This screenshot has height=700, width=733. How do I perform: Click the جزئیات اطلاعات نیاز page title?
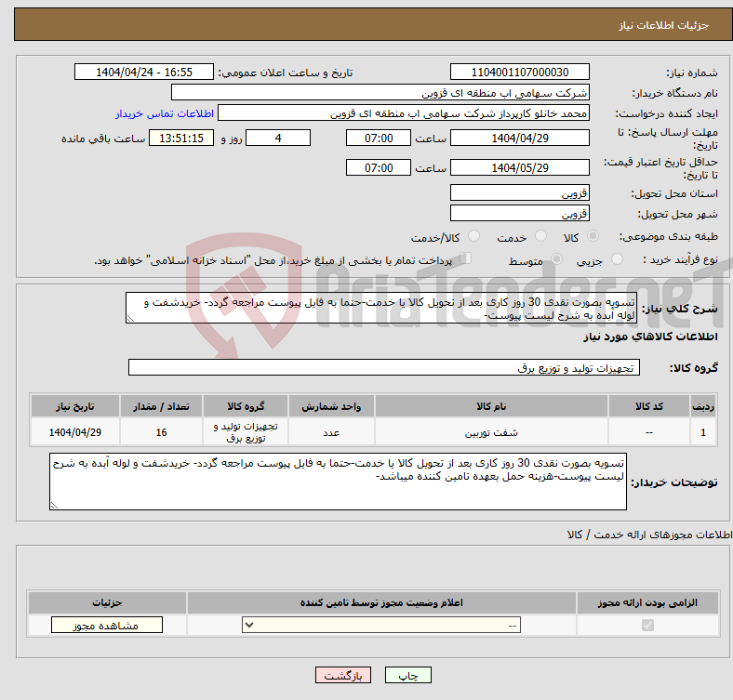click(664, 25)
